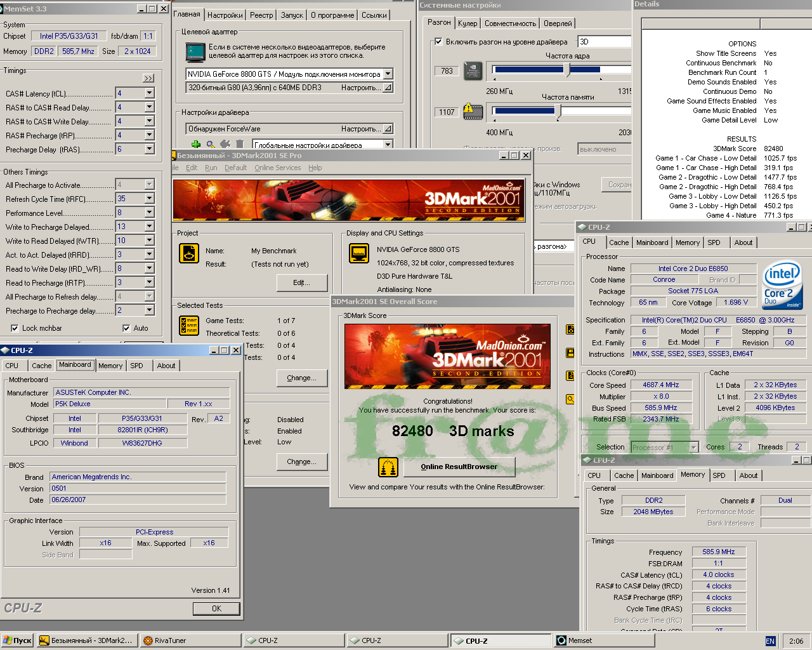Open the Performance Level dropdown in MemSet

pyautogui.click(x=150, y=213)
